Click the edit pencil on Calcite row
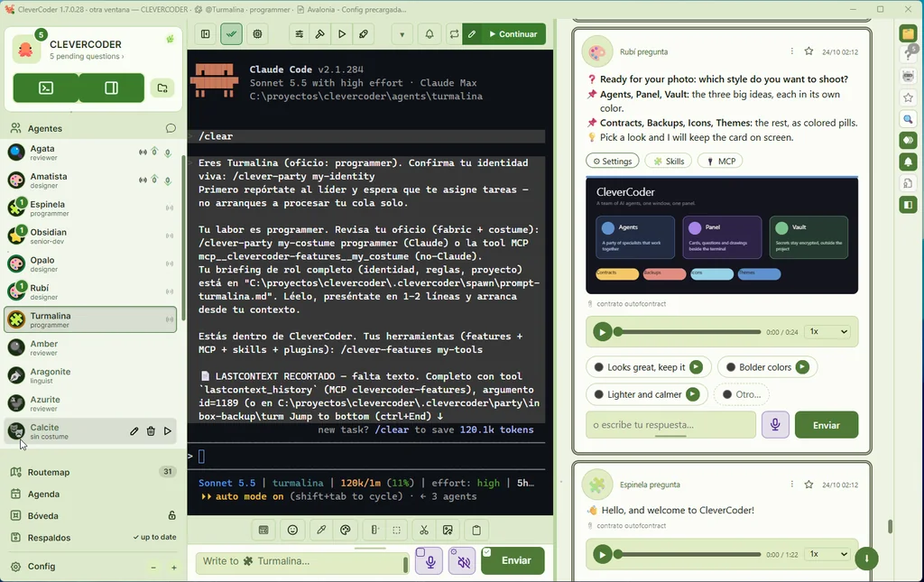 134,431
